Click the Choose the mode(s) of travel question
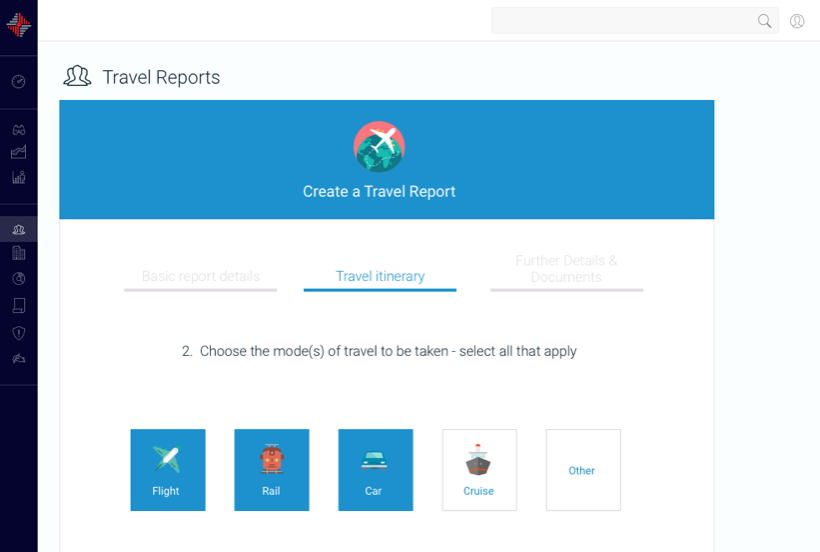The image size is (820, 552). click(379, 351)
